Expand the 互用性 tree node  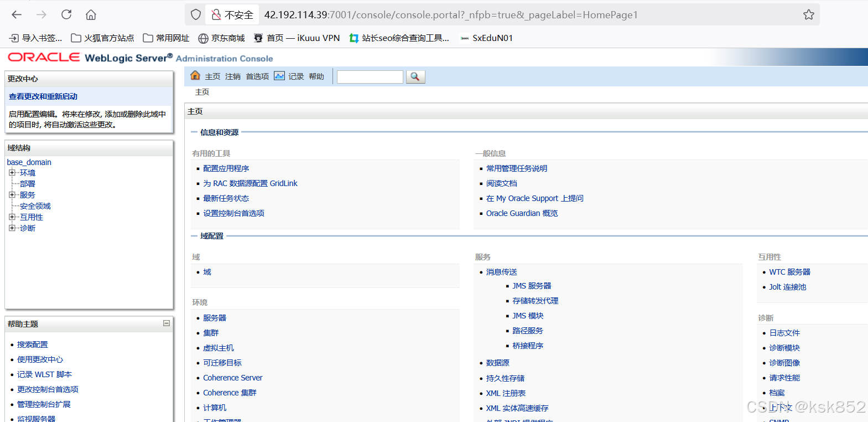click(x=12, y=217)
